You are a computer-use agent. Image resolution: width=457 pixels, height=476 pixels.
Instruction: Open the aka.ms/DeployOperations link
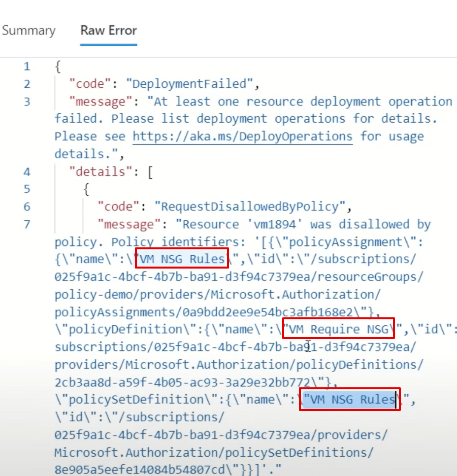tap(242, 136)
